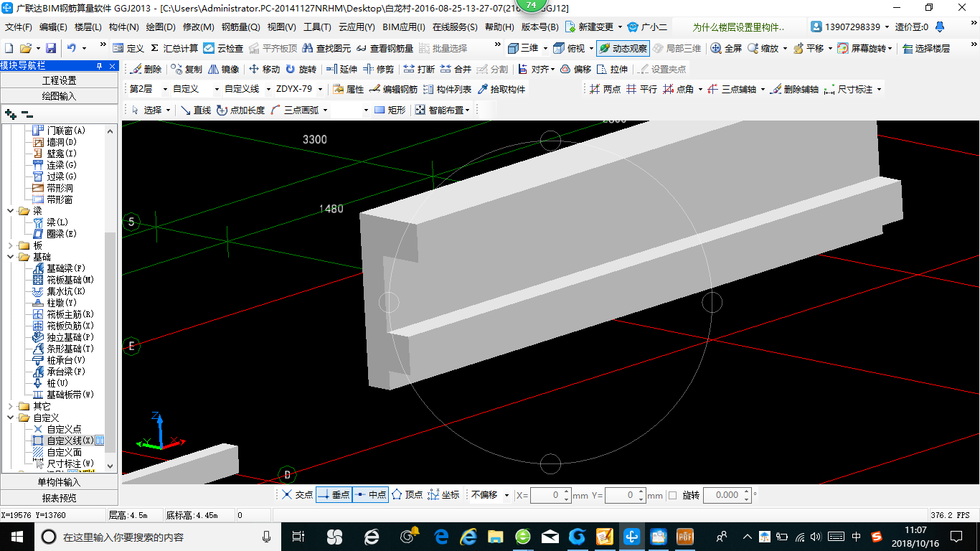Select the 删除 delete tool
This screenshot has width=980, height=551.
[x=146, y=69]
